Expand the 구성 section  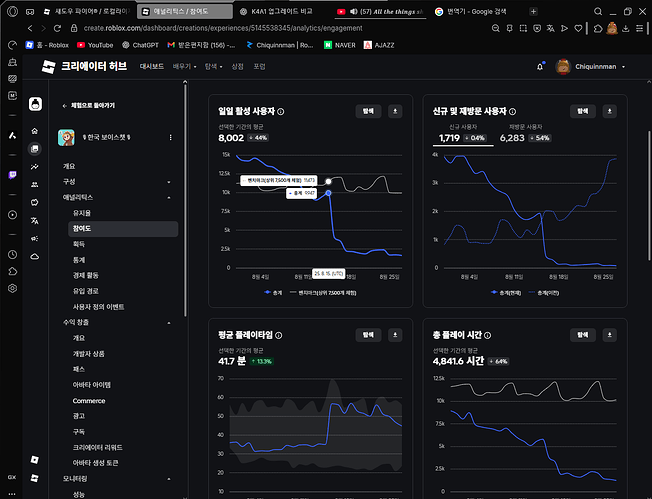click(x=169, y=182)
